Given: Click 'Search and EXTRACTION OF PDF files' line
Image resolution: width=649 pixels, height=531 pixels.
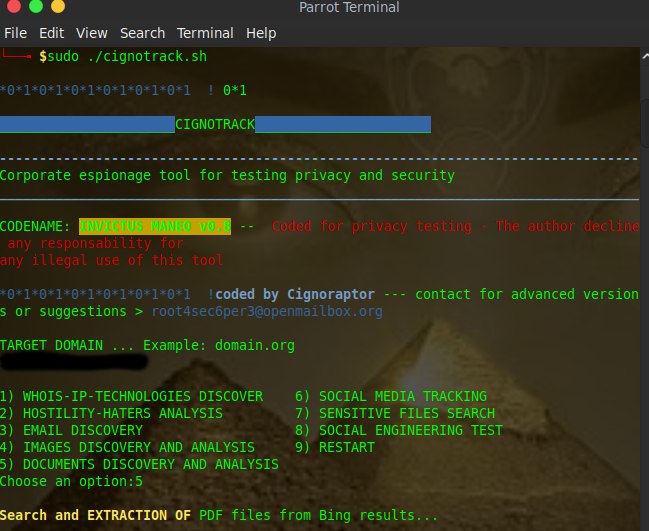Looking at the screenshot, I should click(219, 515).
